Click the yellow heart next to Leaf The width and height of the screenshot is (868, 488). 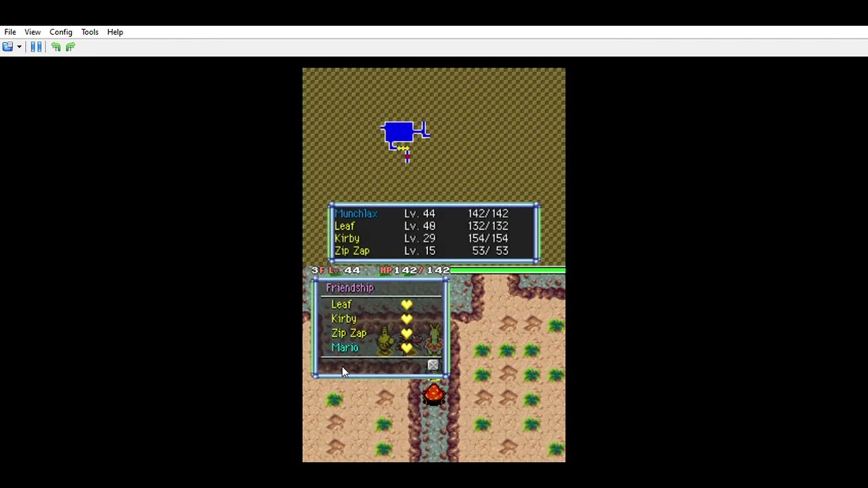tap(406, 305)
